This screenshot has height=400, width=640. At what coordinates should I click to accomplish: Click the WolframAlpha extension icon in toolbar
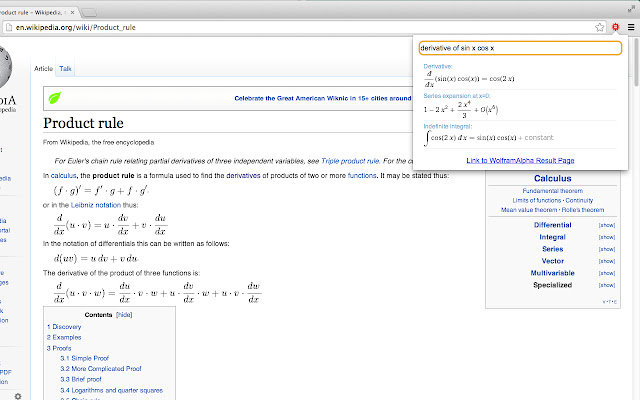click(615, 27)
